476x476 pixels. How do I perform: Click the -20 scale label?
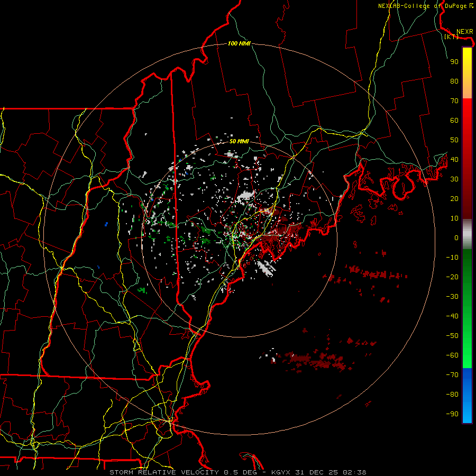pyautogui.click(x=452, y=277)
